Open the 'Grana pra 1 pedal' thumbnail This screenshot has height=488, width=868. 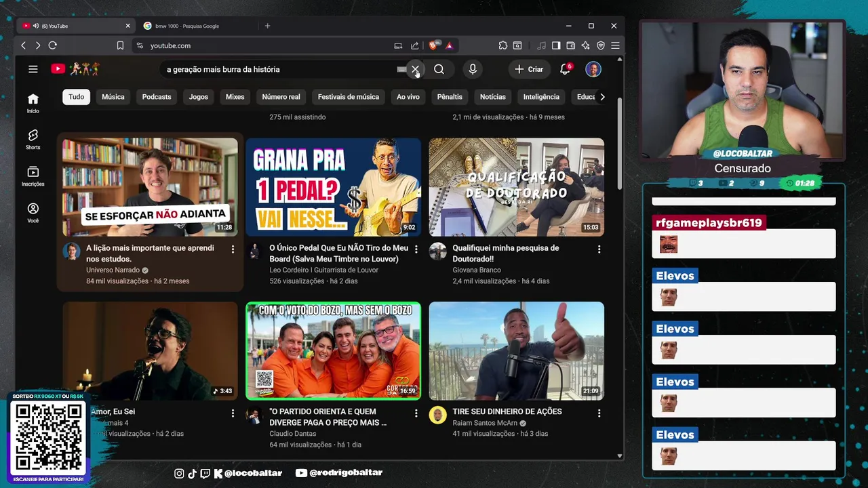[x=333, y=187]
